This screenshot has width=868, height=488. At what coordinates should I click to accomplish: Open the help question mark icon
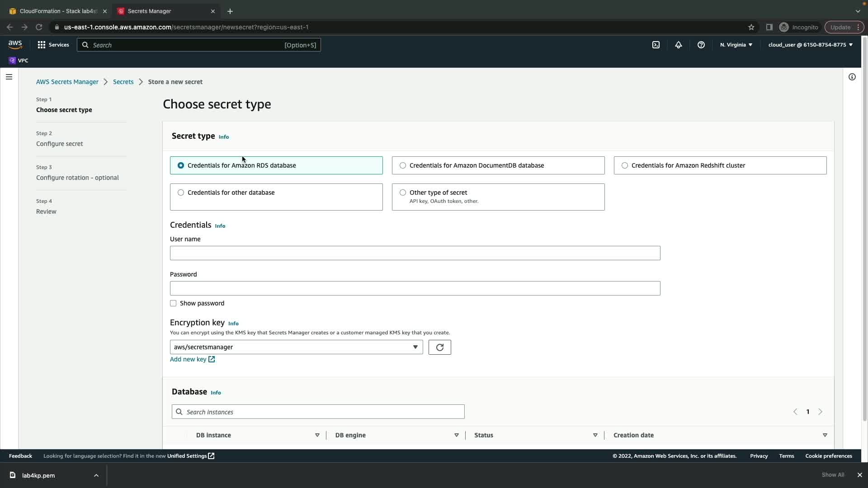pos(701,45)
